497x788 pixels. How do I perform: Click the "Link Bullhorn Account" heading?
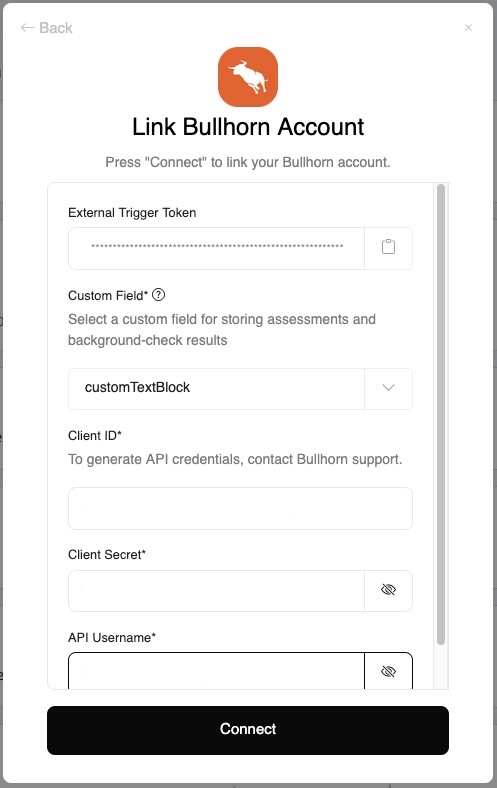click(248, 127)
